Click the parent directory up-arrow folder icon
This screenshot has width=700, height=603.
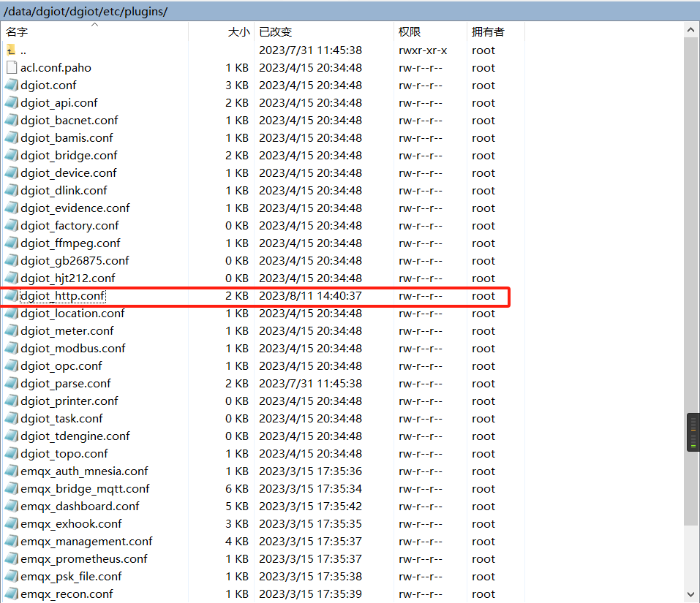click(x=11, y=50)
